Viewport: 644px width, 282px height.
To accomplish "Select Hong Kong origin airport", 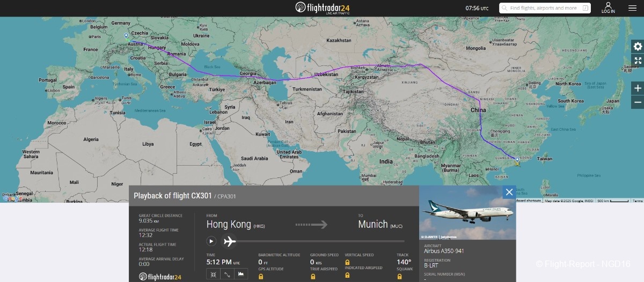I will click(229, 224).
